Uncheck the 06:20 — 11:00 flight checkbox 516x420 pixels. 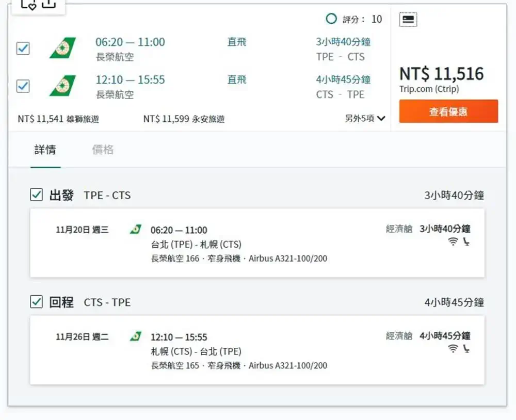(x=23, y=49)
